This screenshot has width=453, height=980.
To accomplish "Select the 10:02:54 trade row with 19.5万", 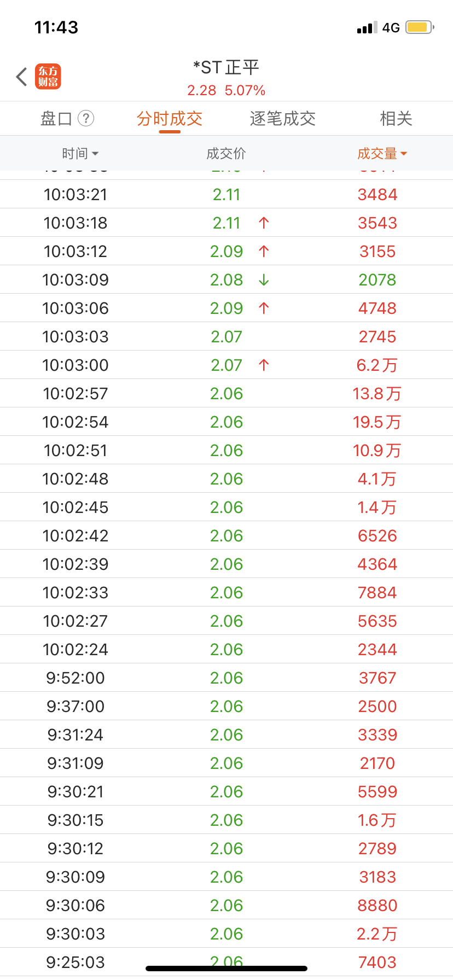I will pyautogui.click(x=226, y=422).
